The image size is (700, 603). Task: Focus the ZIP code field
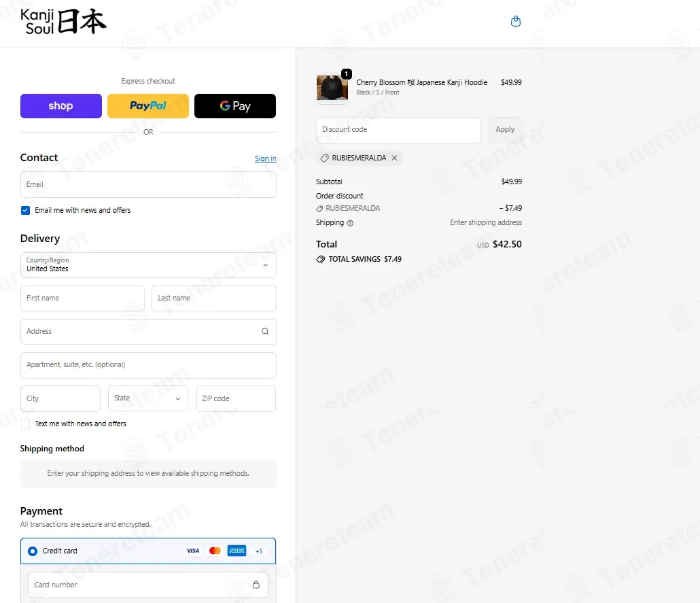(236, 398)
